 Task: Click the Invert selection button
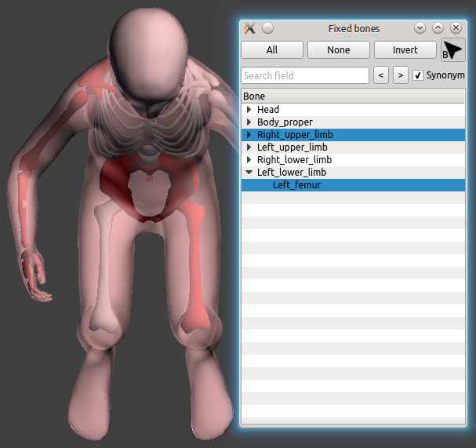coord(405,49)
